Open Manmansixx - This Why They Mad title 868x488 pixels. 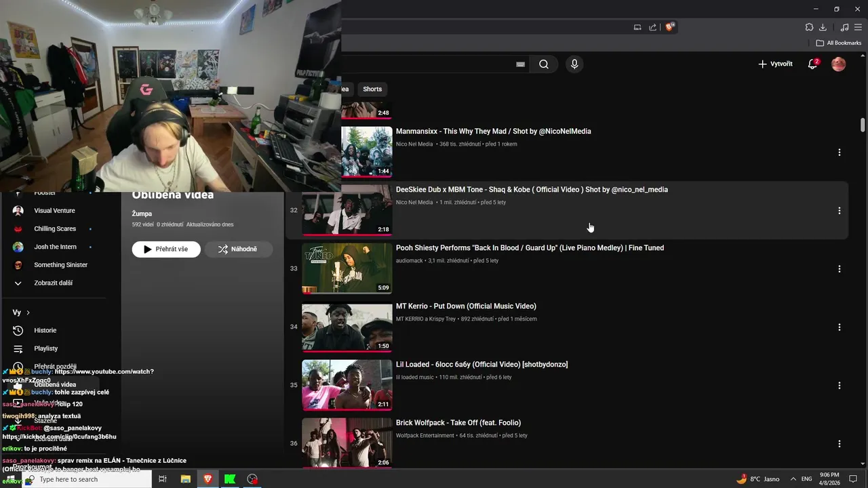click(x=494, y=131)
